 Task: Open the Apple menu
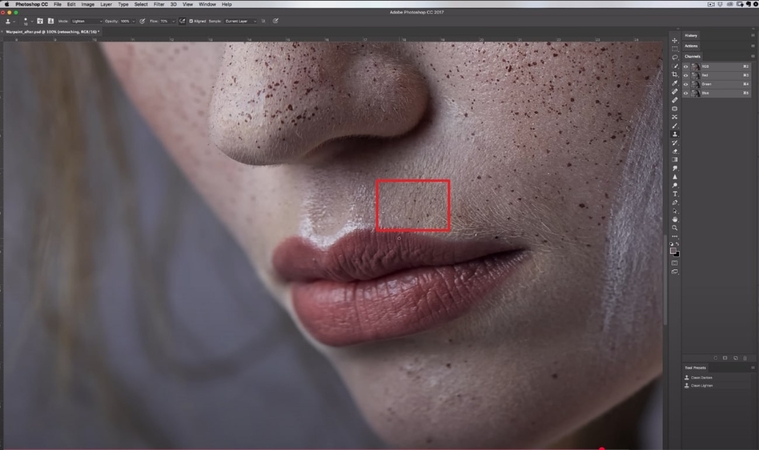pos(7,4)
